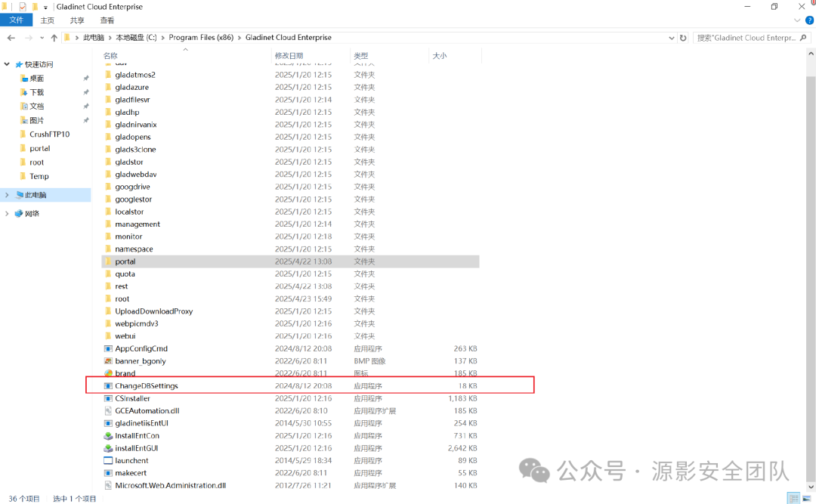The image size is (816, 504).
Task: Switch to large icons view in status bar
Action: [x=806, y=498]
